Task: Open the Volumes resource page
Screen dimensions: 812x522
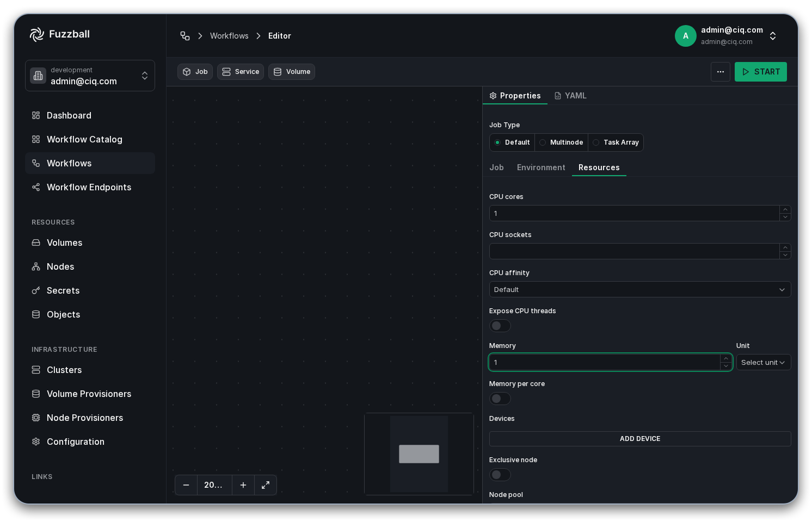Action: click(x=90, y=243)
